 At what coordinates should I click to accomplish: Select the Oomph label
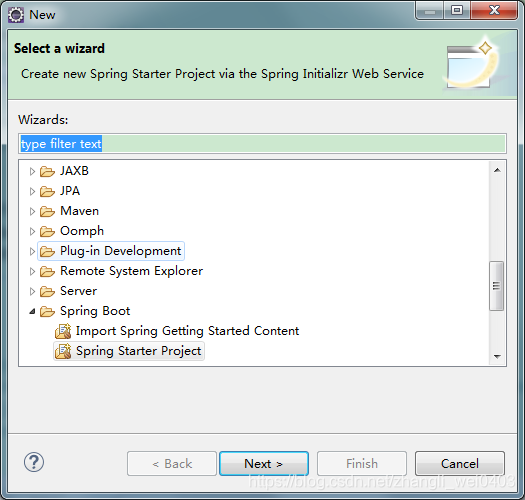pos(82,231)
